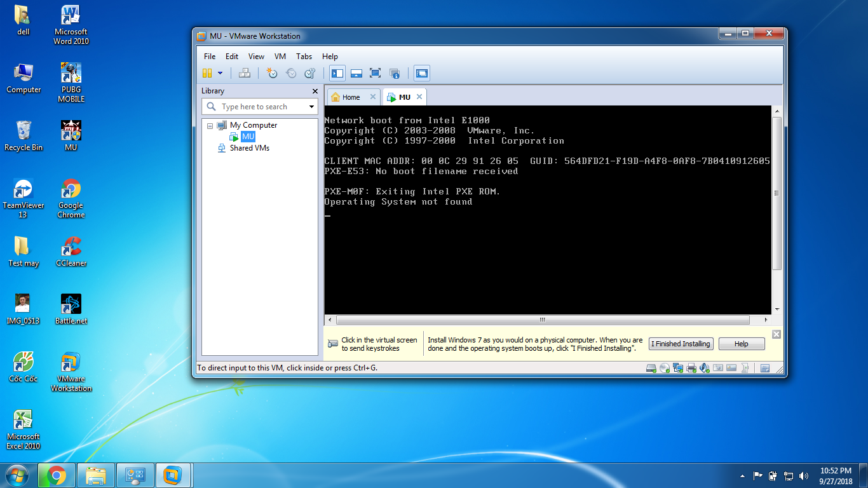The width and height of the screenshot is (868, 488).
Task: Select VMware Workstation desktop shortcut
Action: tap(71, 372)
